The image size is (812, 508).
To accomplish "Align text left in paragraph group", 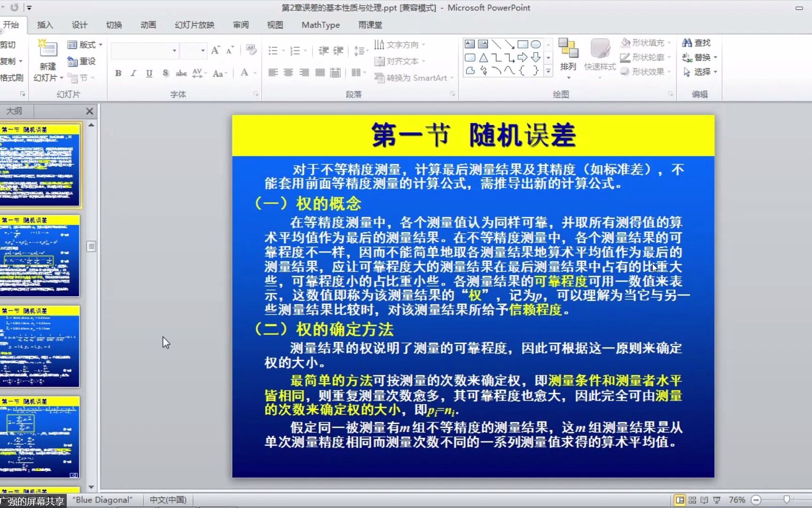I will (273, 72).
